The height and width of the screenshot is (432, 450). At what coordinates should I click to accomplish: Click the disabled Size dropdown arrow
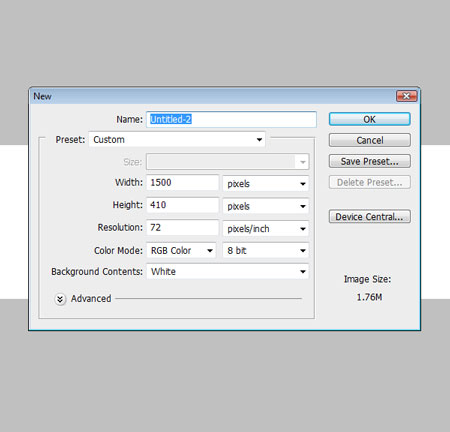(303, 162)
